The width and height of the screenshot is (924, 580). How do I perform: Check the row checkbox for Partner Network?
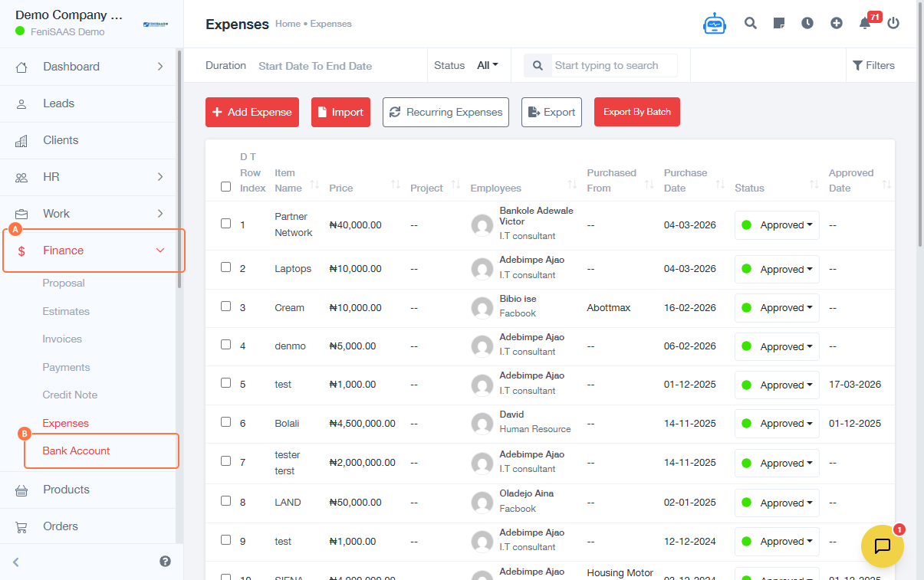click(x=225, y=224)
